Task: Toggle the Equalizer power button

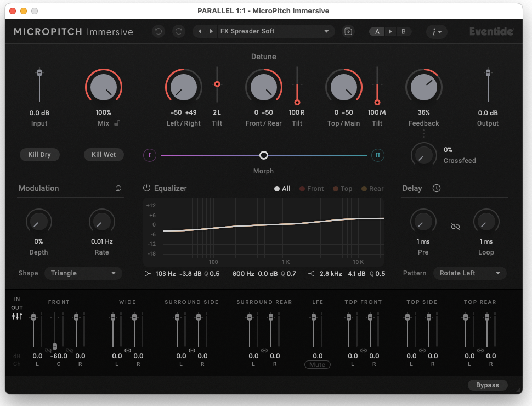Action: pos(146,188)
